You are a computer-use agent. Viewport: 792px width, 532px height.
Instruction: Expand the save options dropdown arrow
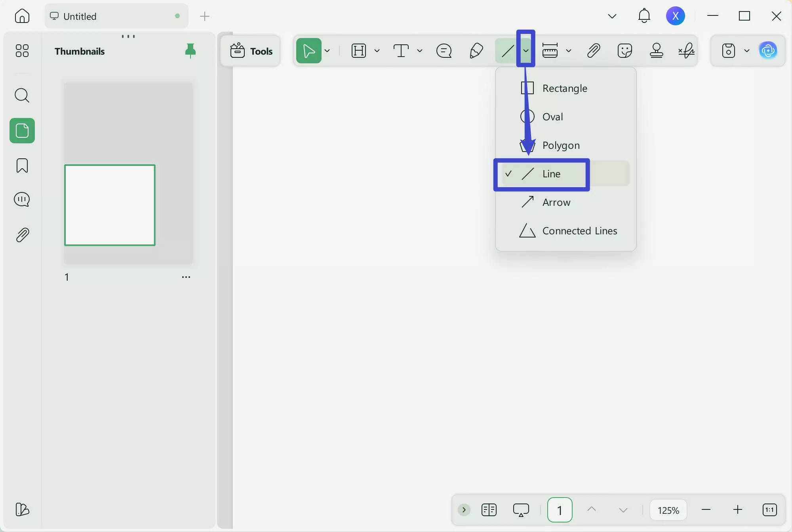pyautogui.click(x=747, y=51)
